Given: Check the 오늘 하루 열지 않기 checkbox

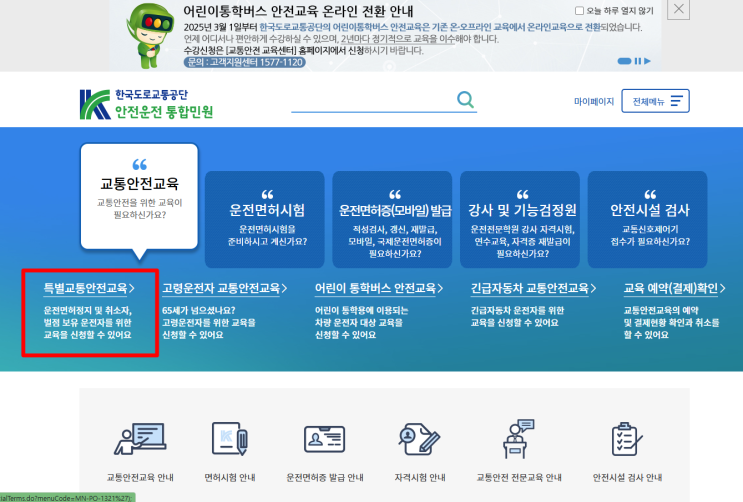Looking at the screenshot, I should pos(579,10).
